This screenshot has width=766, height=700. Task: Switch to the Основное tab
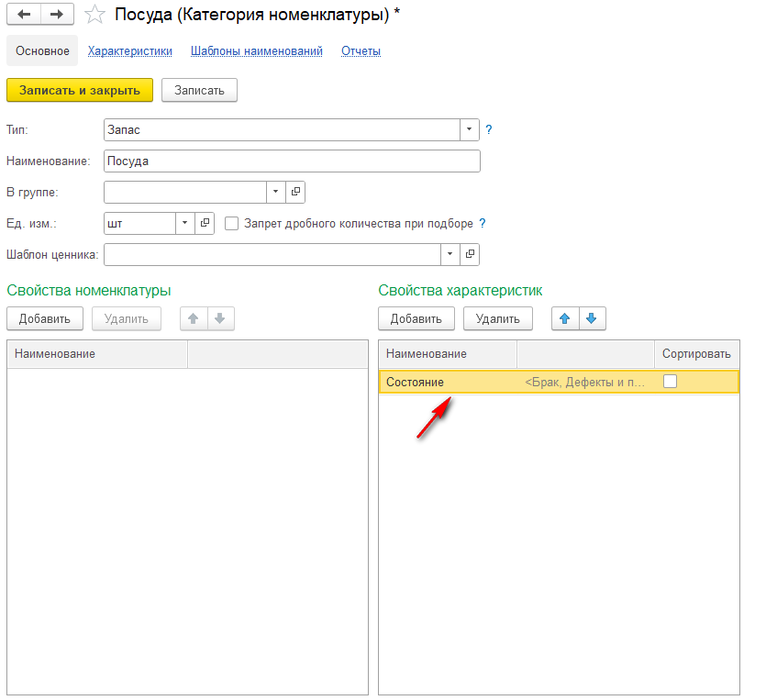pyautogui.click(x=42, y=50)
